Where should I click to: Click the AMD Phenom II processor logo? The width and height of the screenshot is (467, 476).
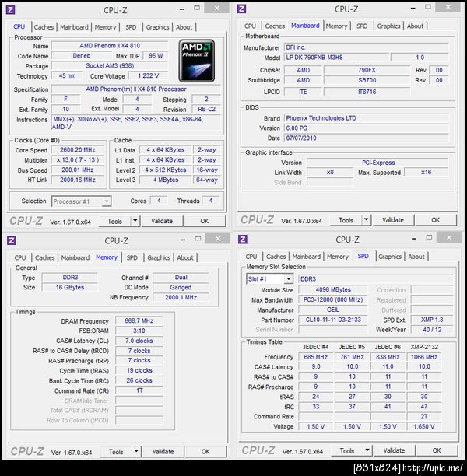(197, 61)
